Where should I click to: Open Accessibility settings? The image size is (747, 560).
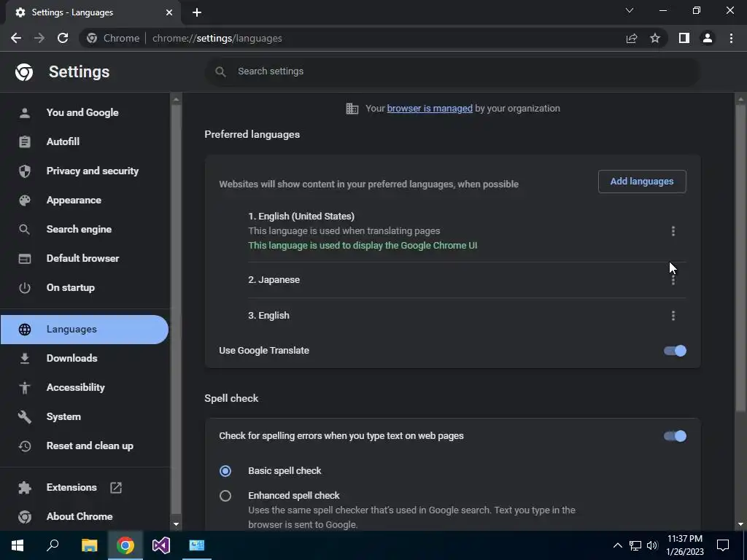[x=85, y=387]
